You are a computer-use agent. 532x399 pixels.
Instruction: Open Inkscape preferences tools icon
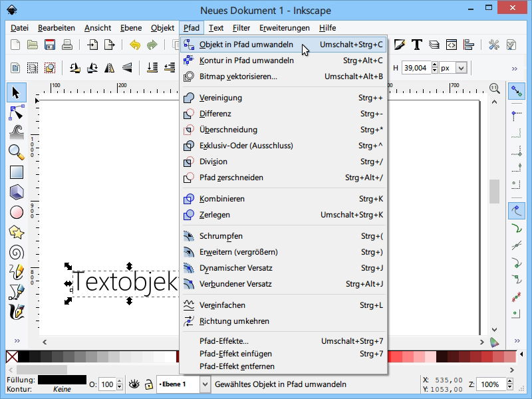click(494, 45)
